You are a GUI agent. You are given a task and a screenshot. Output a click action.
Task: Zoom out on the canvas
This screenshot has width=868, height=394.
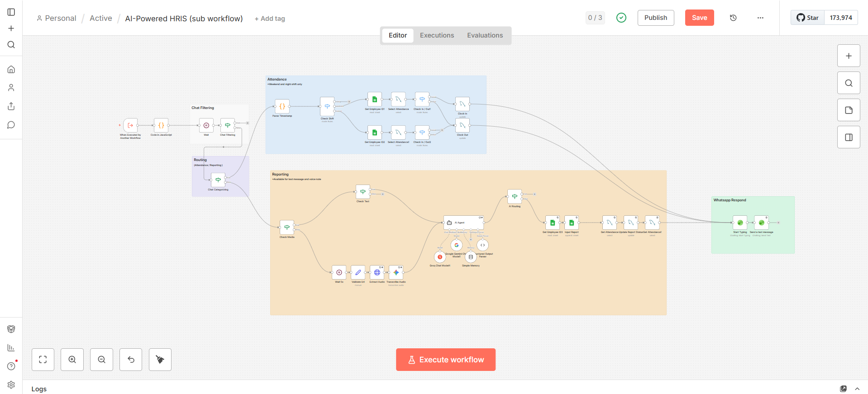tap(101, 360)
